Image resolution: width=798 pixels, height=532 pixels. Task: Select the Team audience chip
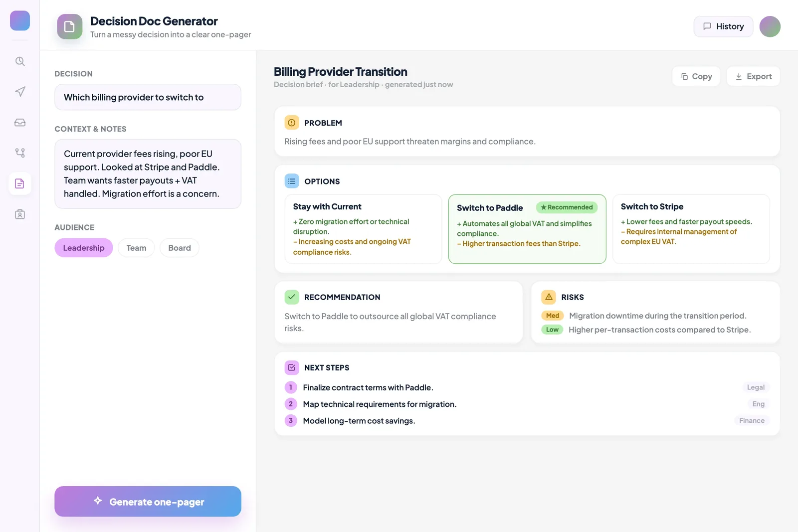[136, 248]
